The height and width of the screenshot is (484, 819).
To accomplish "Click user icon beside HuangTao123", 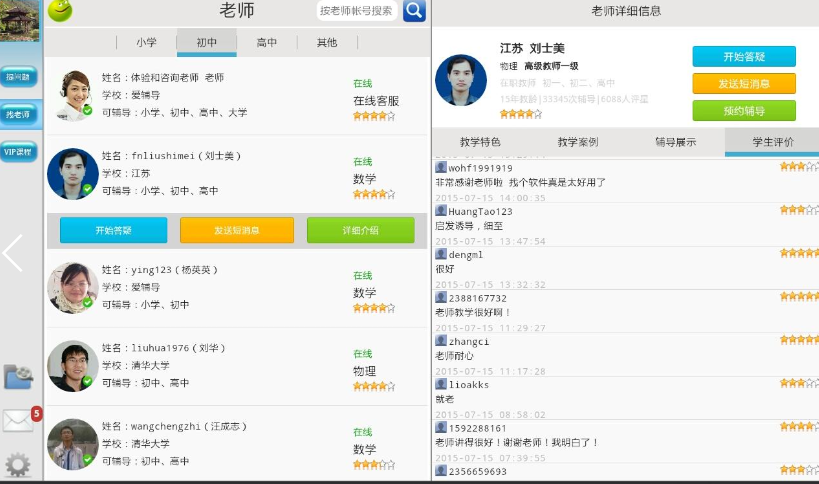I will (x=441, y=210).
